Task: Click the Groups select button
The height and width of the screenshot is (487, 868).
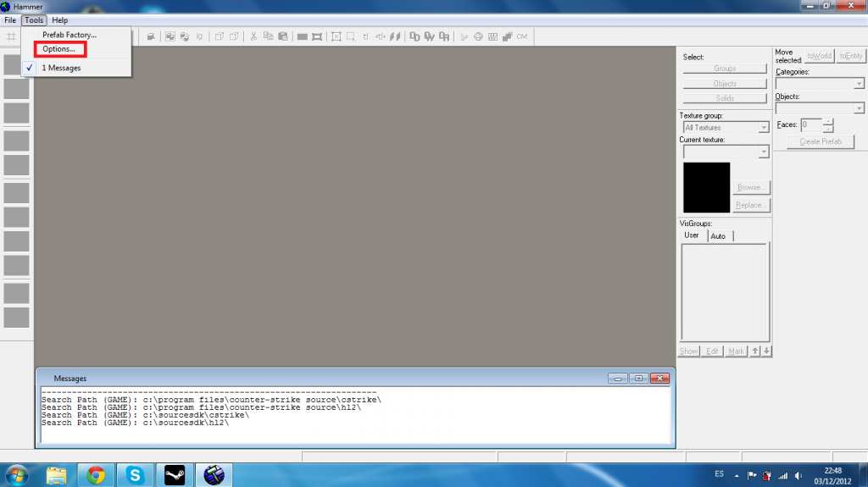Action: coord(725,69)
